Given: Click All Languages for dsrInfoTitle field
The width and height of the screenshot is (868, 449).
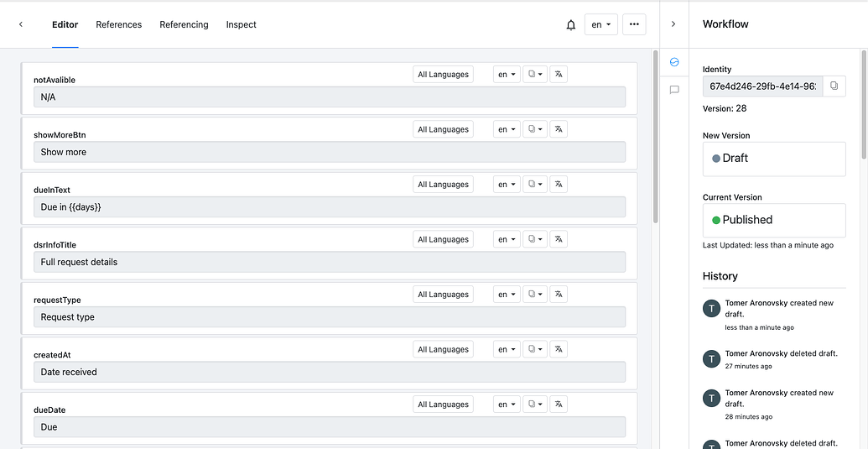Looking at the screenshot, I should [x=443, y=239].
